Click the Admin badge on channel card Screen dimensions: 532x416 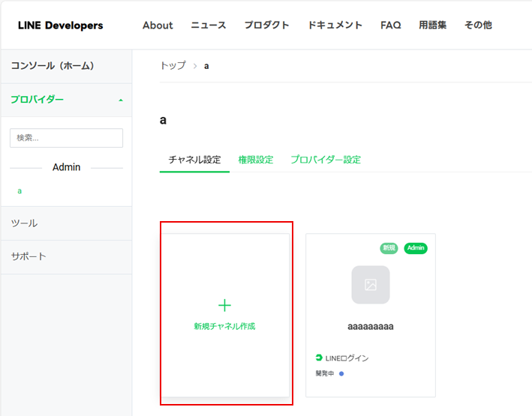pyautogui.click(x=416, y=248)
